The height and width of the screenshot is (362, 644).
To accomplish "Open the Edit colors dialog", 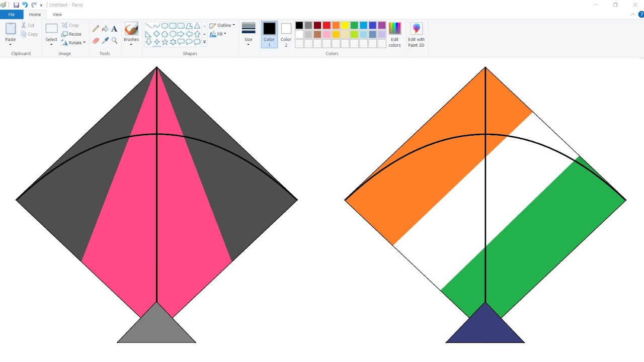I will (x=395, y=35).
